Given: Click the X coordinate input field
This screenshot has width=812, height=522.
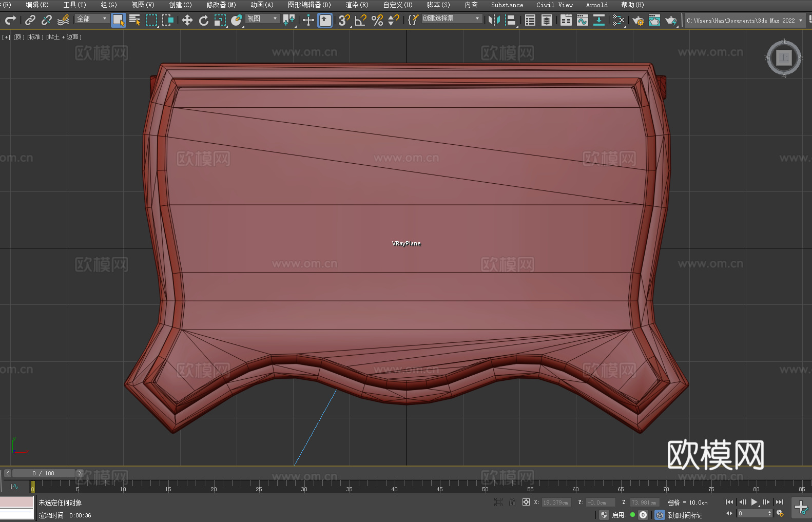Looking at the screenshot, I should pyautogui.click(x=556, y=502).
